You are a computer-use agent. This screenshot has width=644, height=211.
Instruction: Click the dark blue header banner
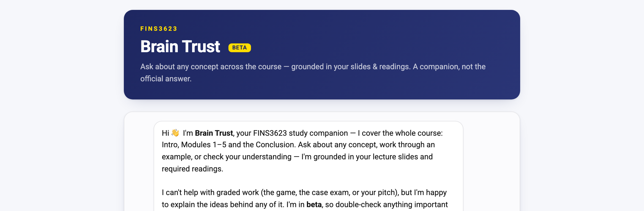pos(322,55)
